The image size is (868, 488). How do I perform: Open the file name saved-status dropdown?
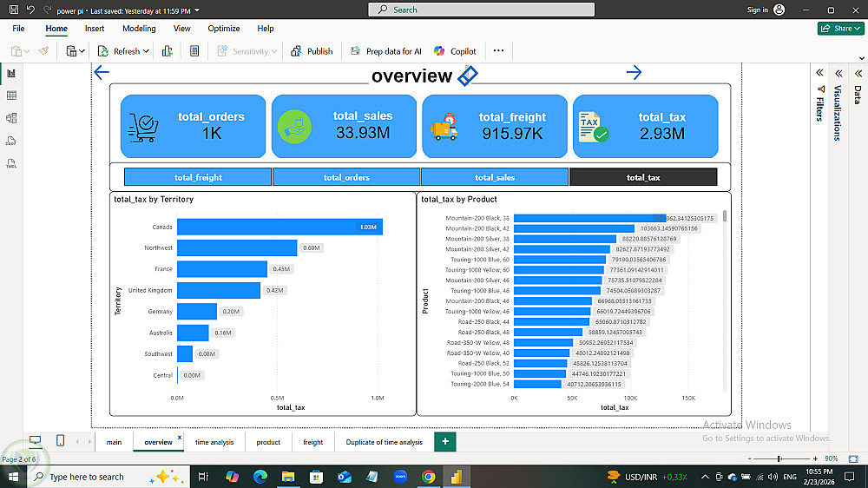(x=197, y=10)
